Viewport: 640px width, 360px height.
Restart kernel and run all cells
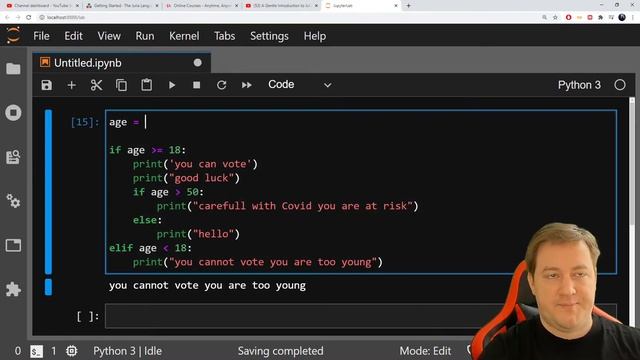click(x=247, y=85)
